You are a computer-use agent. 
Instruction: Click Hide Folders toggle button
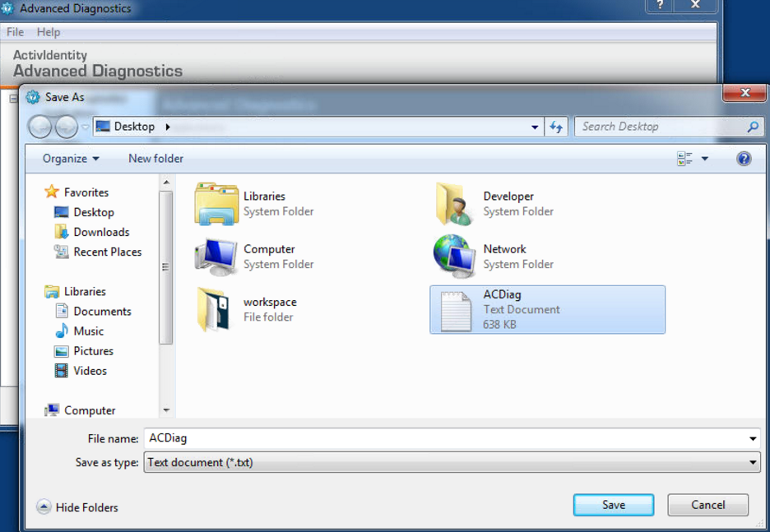(77, 507)
